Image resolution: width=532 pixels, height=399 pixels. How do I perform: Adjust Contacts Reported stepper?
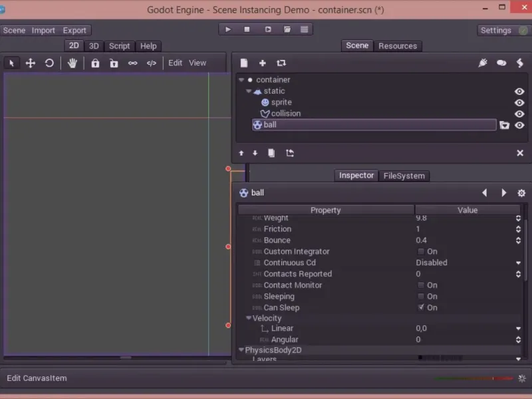tap(518, 274)
